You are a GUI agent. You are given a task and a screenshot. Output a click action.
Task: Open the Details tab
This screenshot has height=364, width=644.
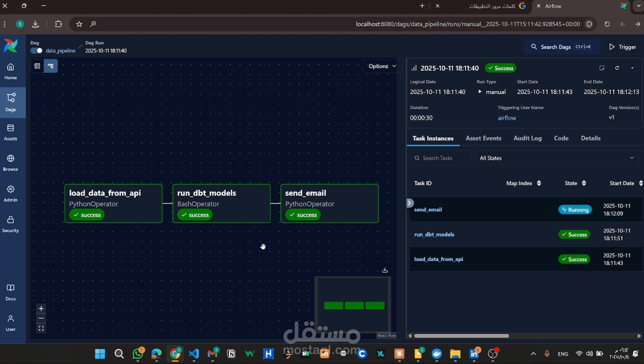tap(591, 138)
